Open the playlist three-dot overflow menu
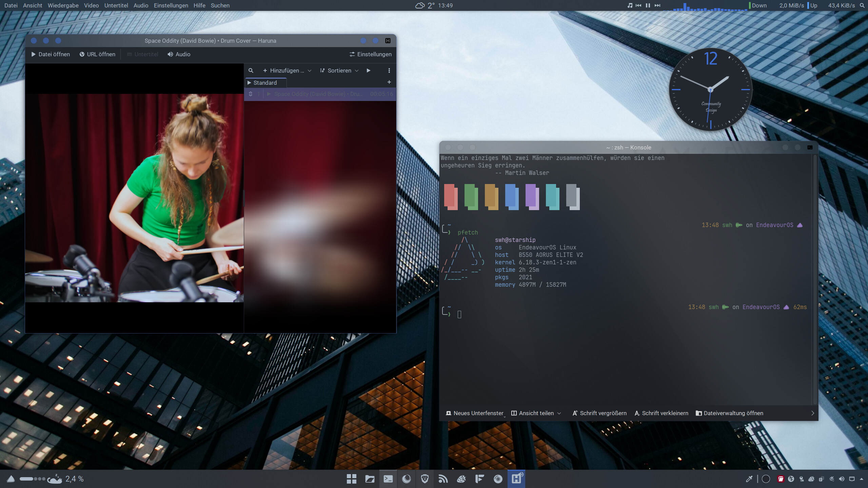868x488 pixels. tap(389, 70)
